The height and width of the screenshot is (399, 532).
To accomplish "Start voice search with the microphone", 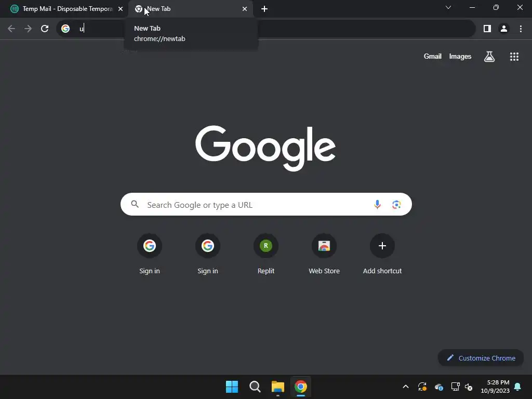I will [377, 204].
